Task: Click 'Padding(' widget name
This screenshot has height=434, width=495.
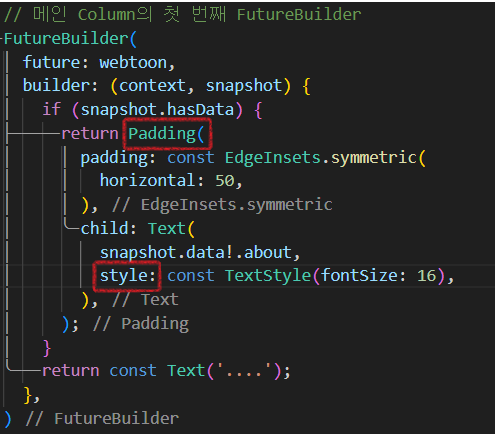Action: pos(166,134)
